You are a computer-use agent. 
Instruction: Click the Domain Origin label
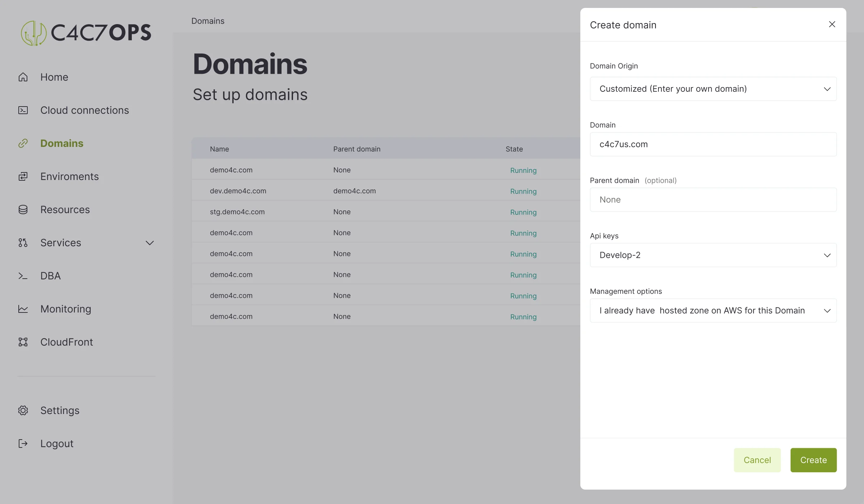[x=614, y=66]
